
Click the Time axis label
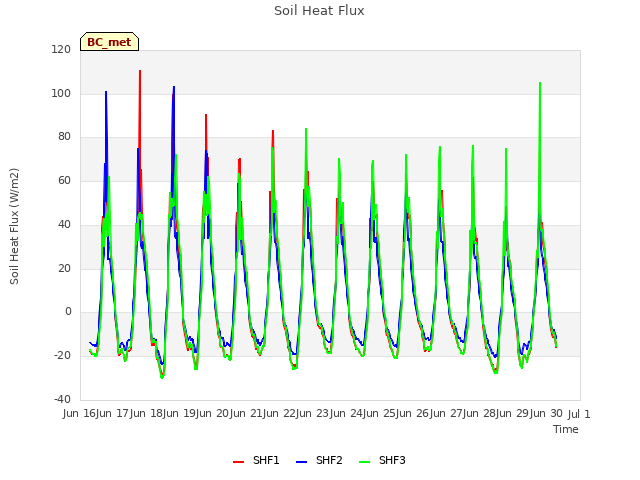click(566, 429)
